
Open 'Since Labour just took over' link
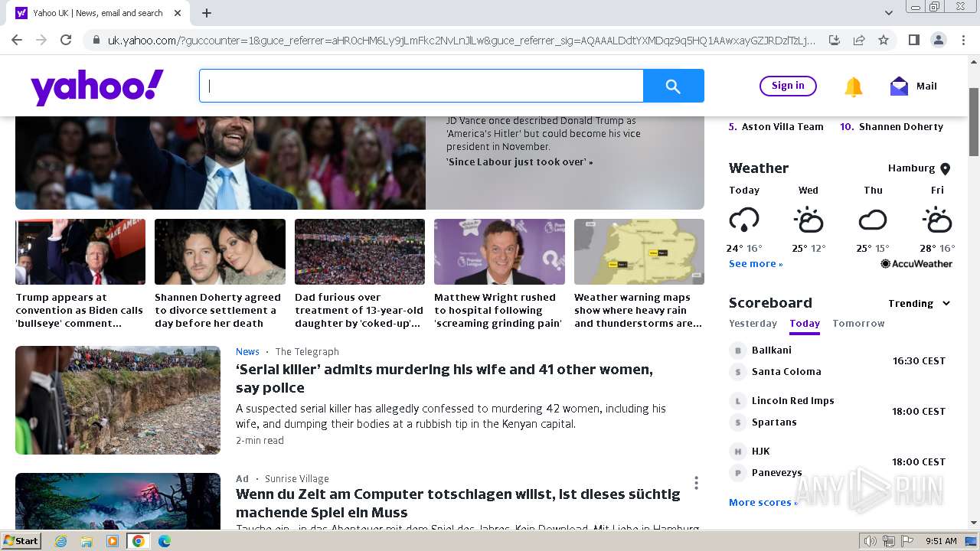519,162
